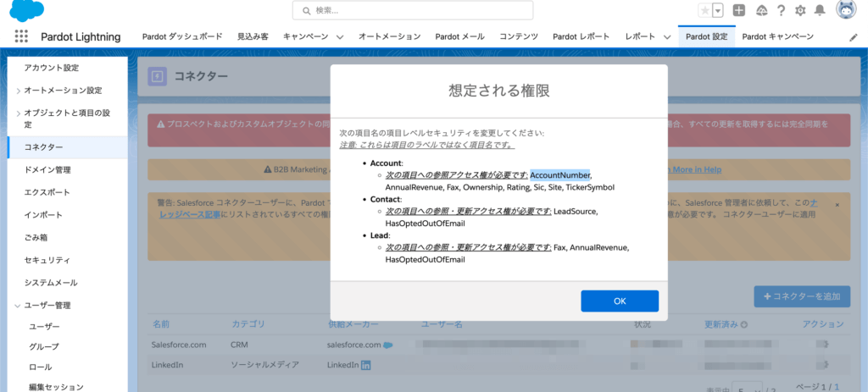Open the action gear for LinkedIn row
Screen dimensions: 868x392
coord(824,365)
